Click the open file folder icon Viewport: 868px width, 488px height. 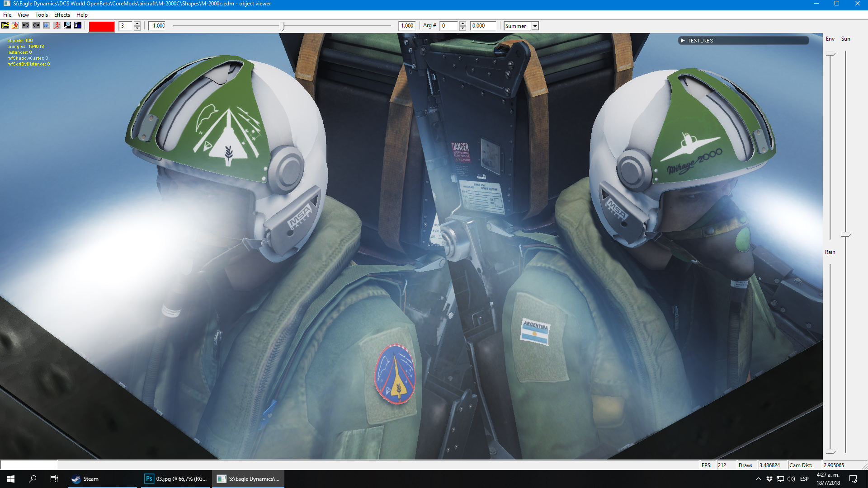point(5,25)
